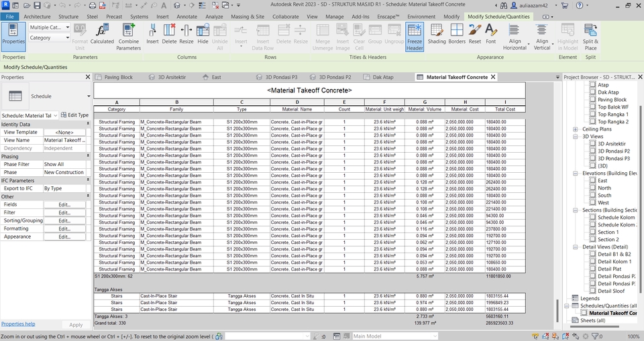Image resolution: width=644 pixels, height=341 pixels.
Task: Click the Material Takeoff Concrete schedule title
Action: pyautogui.click(x=309, y=90)
